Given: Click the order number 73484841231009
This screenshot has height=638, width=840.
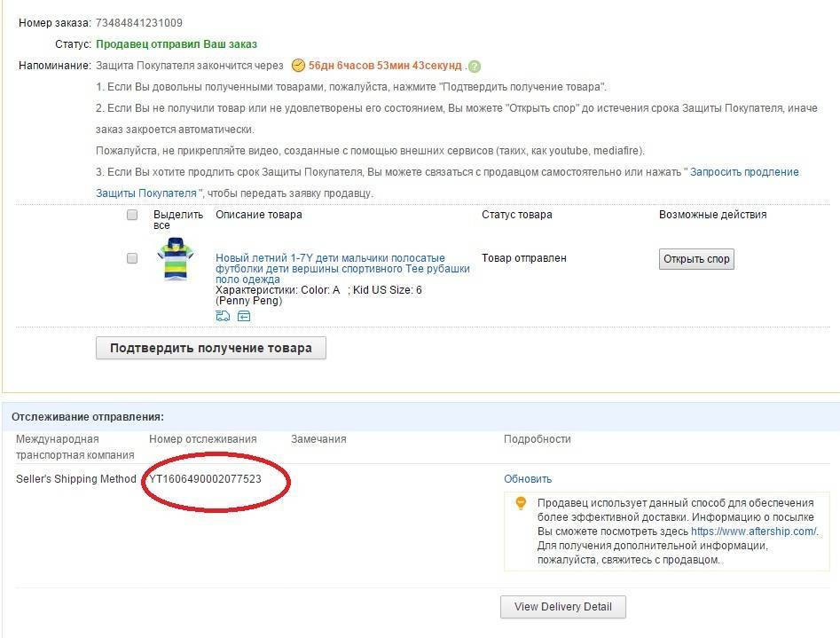Looking at the screenshot, I should pos(139,22).
